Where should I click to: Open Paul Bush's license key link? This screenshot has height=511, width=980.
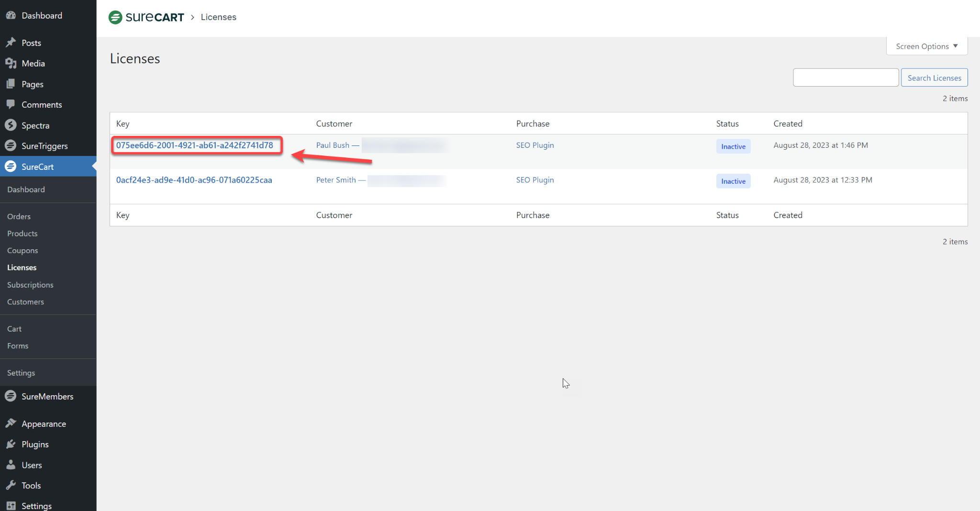point(196,145)
